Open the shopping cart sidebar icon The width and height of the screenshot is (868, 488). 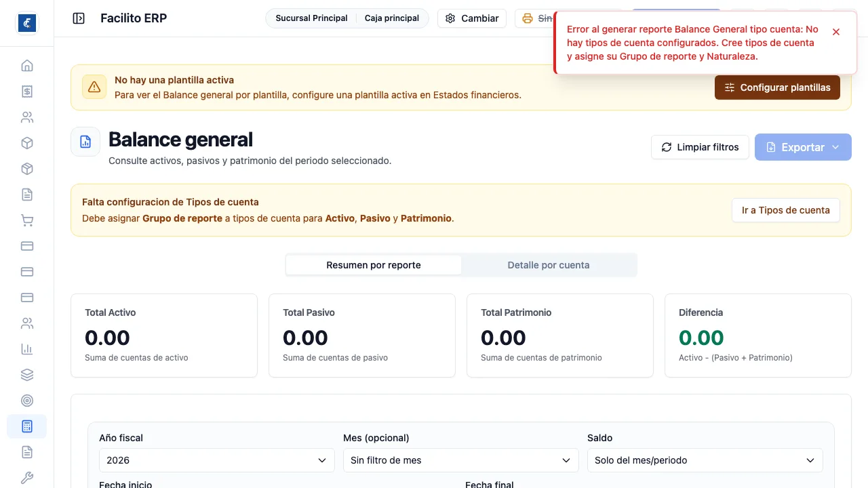(27, 220)
